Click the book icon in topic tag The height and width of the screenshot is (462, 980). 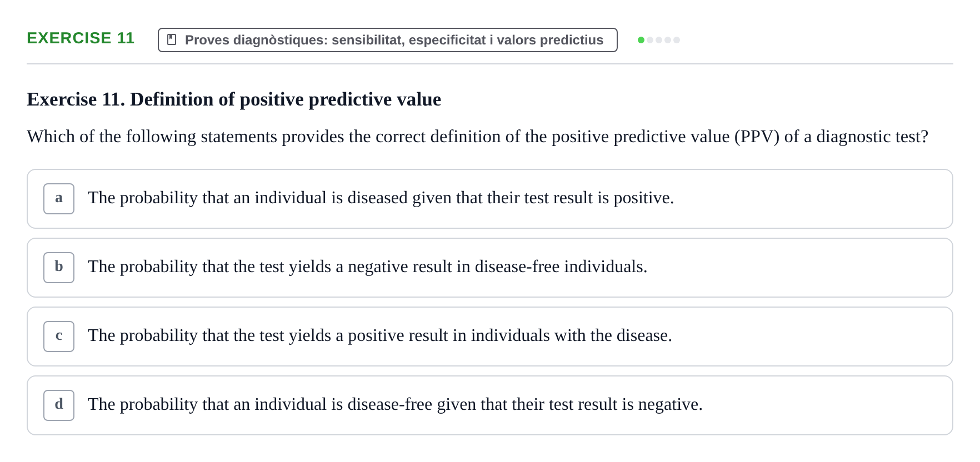pos(172,40)
